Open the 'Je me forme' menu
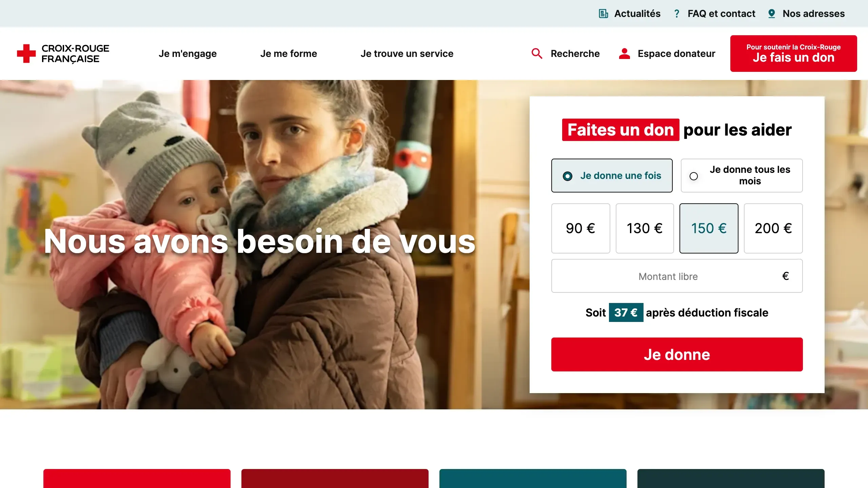This screenshot has height=488, width=868. click(x=289, y=54)
